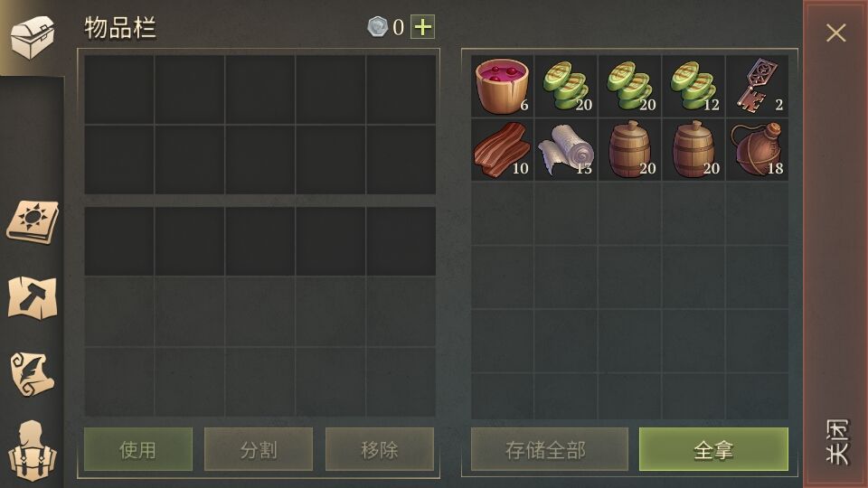868x488 pixels.
Task: Select the cloth roll item
Action: point(566,149)
